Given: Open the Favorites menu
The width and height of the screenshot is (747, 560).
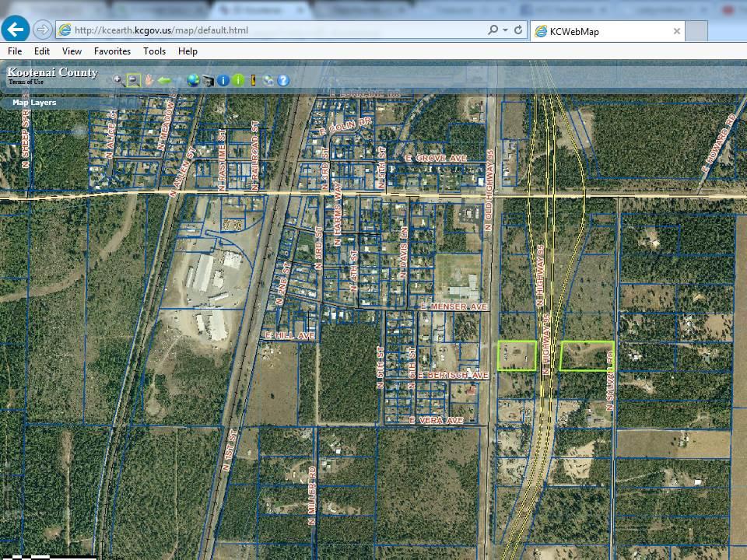Looking at the screenshot, I should pyautogui.click(x=112, y=51).
